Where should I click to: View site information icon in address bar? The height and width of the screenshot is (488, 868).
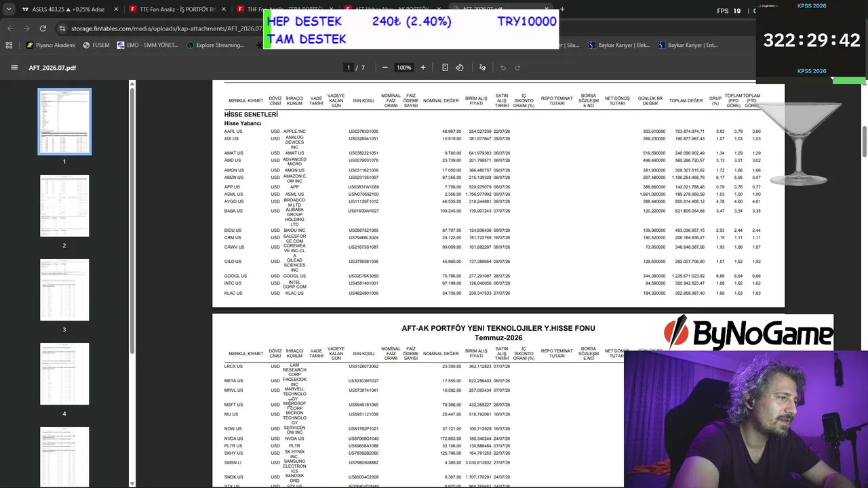pyautogui.click(x=62, y=28)
